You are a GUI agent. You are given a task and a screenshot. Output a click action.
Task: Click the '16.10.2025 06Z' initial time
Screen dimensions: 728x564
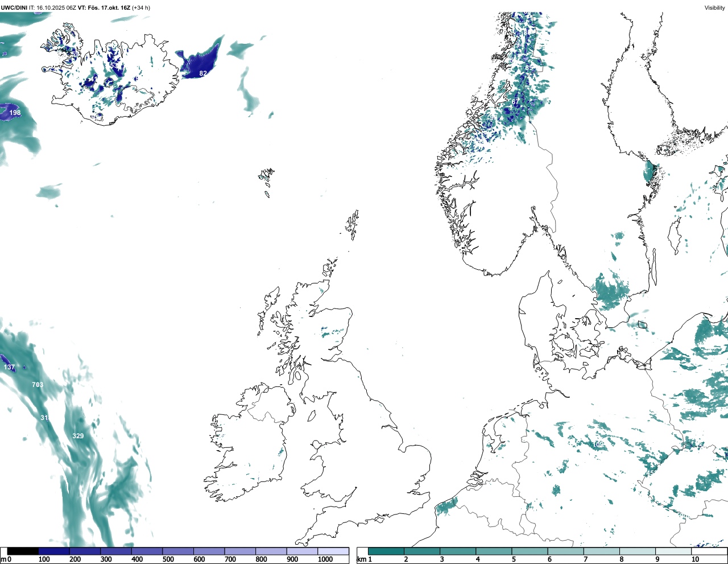[x=56, y=7]
